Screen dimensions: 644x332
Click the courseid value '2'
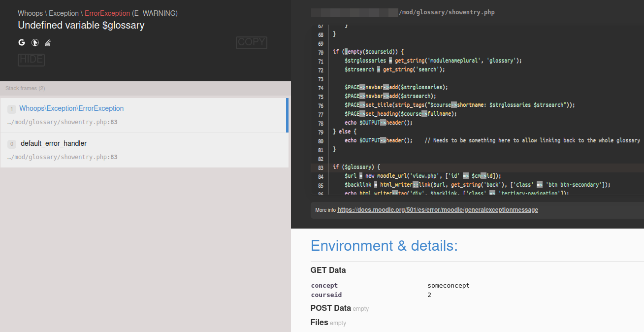coord(429,295)
